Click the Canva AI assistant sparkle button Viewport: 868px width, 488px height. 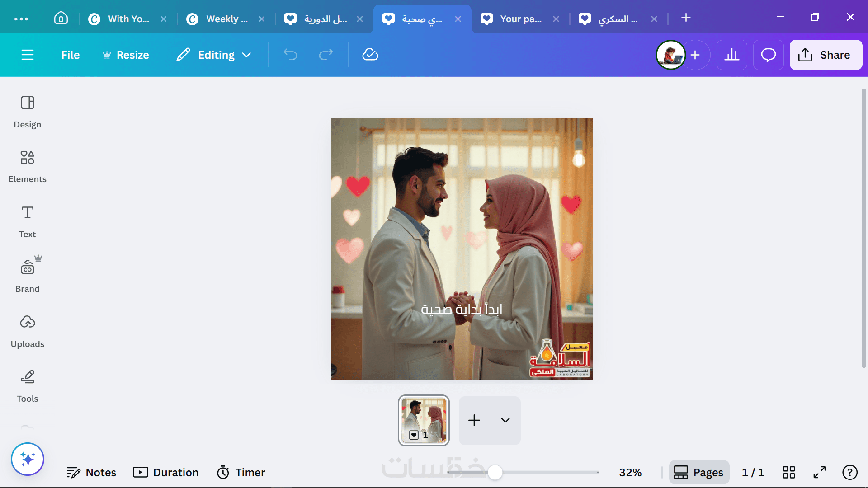pyautogui.click(x=28, y=459)
